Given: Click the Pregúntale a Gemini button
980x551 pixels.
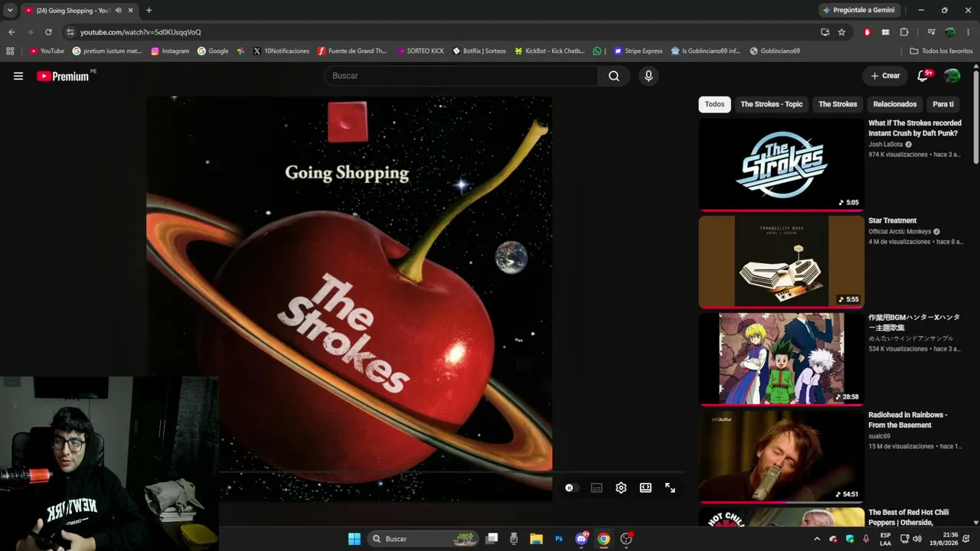Looking at the screenshot, I should 859,10.
